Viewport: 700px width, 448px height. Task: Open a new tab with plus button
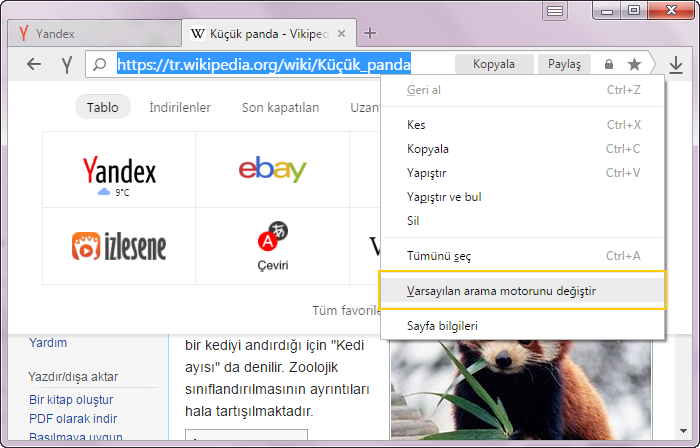(x=370, y=33)
